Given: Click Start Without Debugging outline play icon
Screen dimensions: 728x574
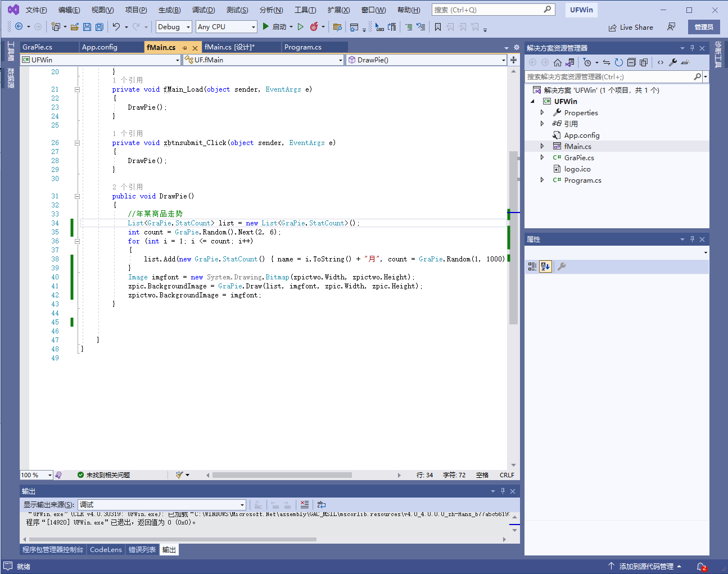Looking at the screenshot, I should click(301, 26).
